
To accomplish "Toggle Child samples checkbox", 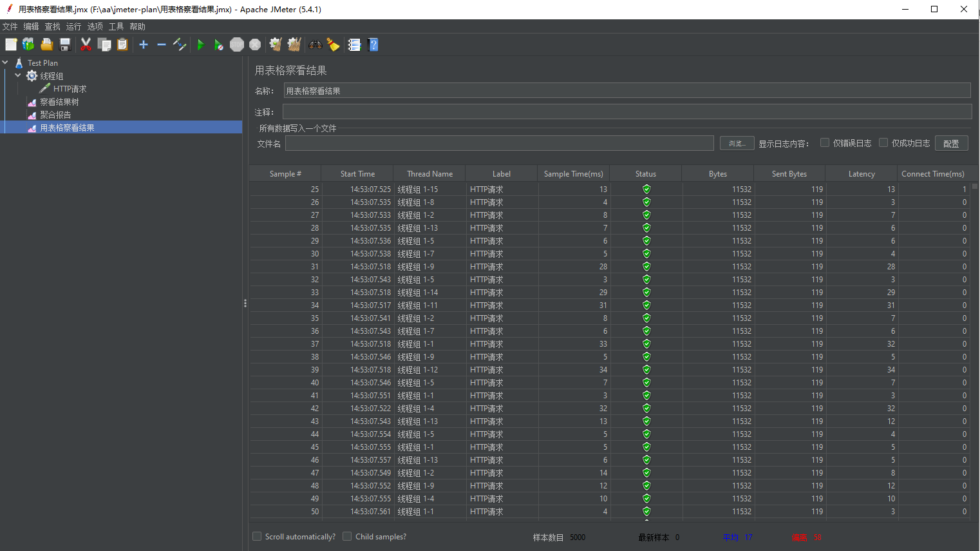I will pyautogui.click(x=347, y=536).
